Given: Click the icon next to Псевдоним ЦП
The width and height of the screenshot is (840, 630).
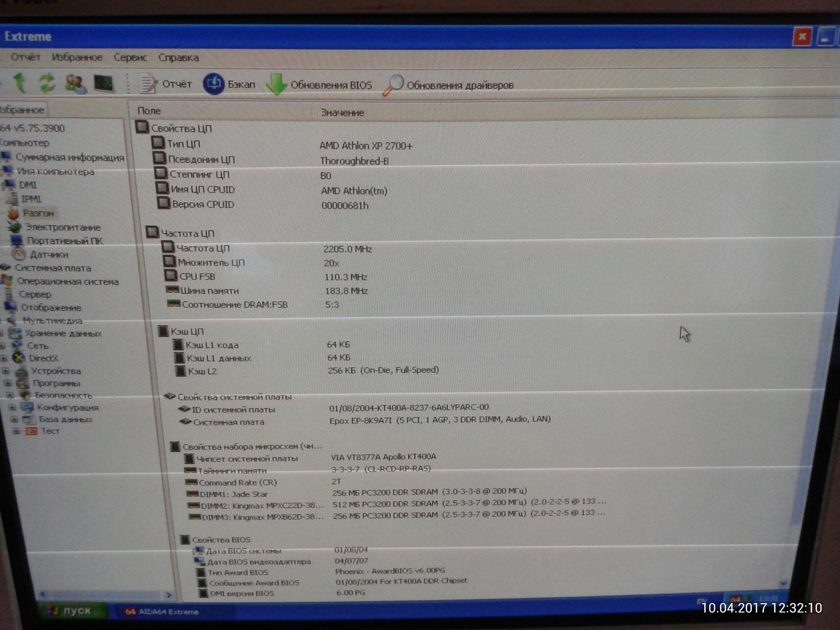Looking at the screenshot, I should click(159, 158).
